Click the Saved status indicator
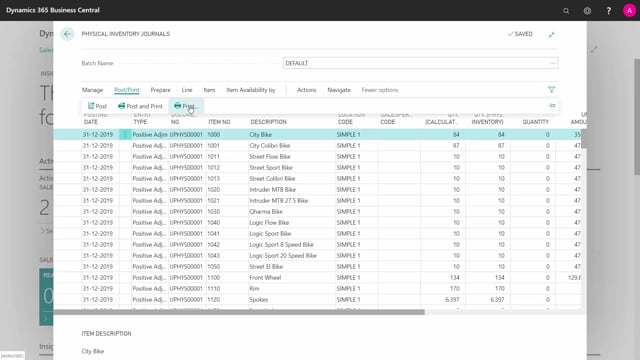The image size is (640, 360). click(x=520, y=34)
